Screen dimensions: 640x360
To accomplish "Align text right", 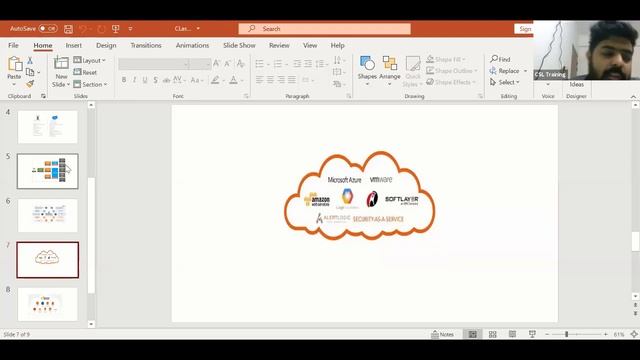I will [x=281, y=80].
